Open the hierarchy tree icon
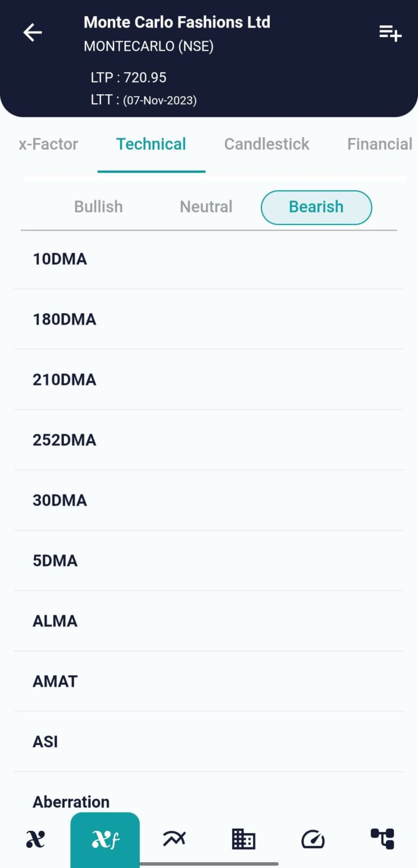The height and width of the screenshot is (868, 418). [382, 839]
